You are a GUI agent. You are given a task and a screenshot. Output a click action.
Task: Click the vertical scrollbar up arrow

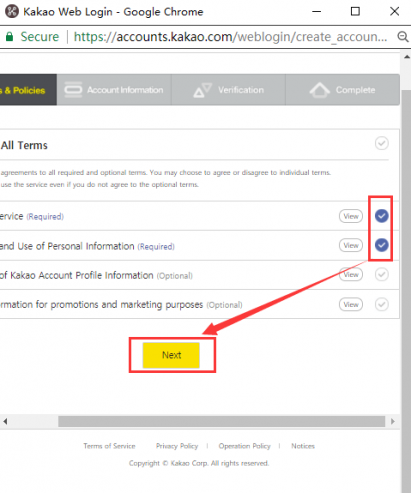[x=407, y=57]
